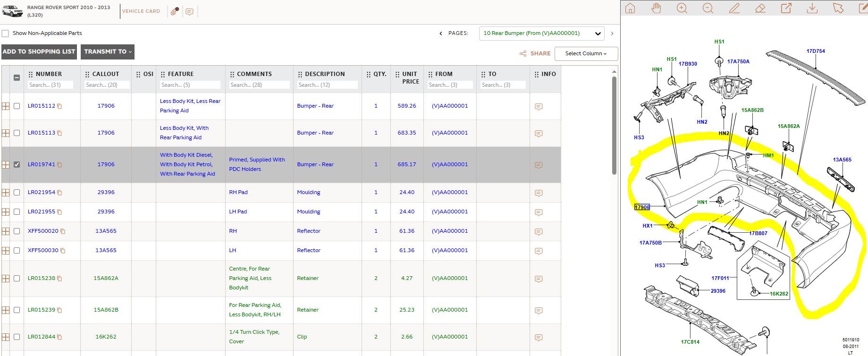
Task: Click the Range Rover Sport vehicle thumbnail
Action: coord(12,10)
